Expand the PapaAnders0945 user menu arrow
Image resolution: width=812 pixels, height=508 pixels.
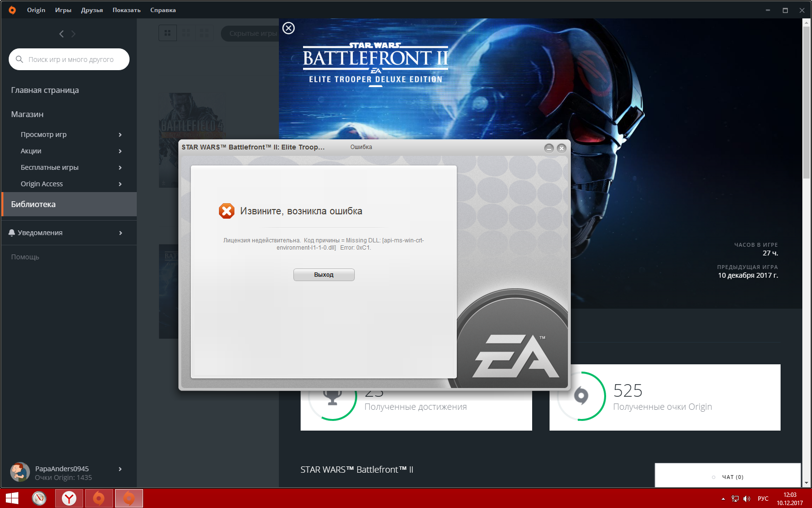click(x=120, y=469)
